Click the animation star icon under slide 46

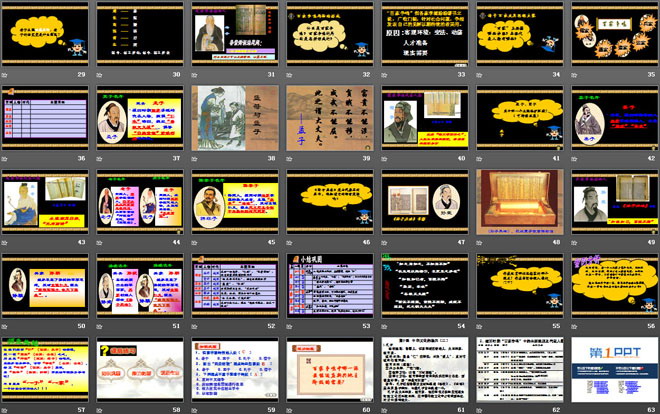point(289,243)
